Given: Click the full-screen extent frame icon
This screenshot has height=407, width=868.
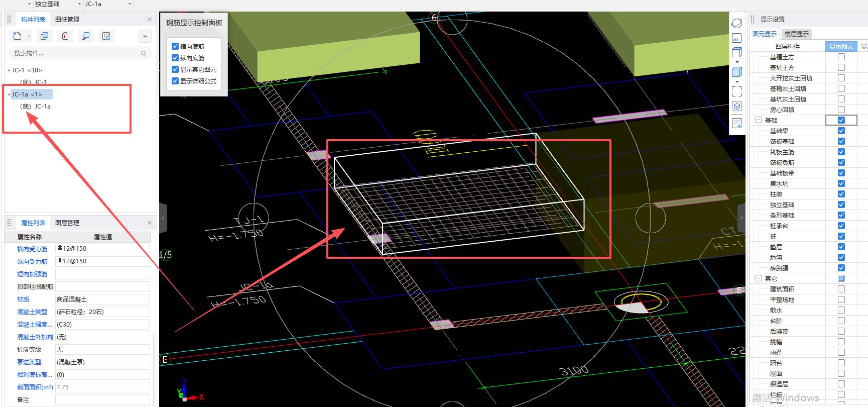Looking at the screenshot, I should click(736, 91).
